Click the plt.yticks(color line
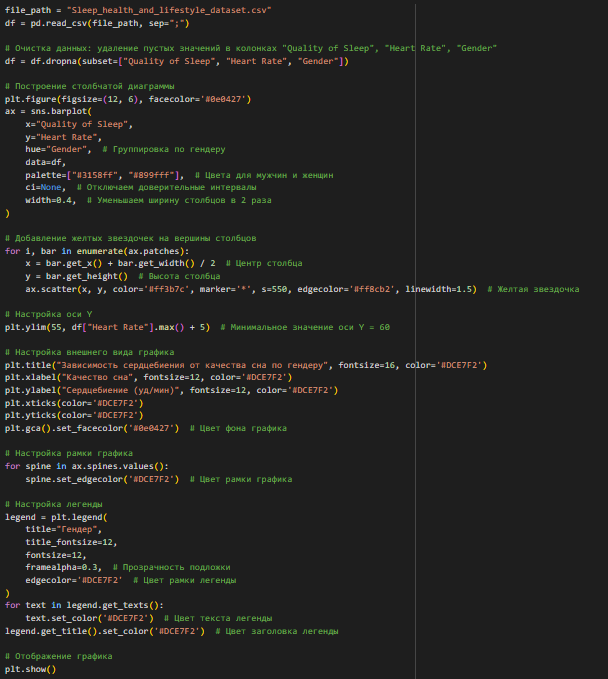 tap(74, 416)
